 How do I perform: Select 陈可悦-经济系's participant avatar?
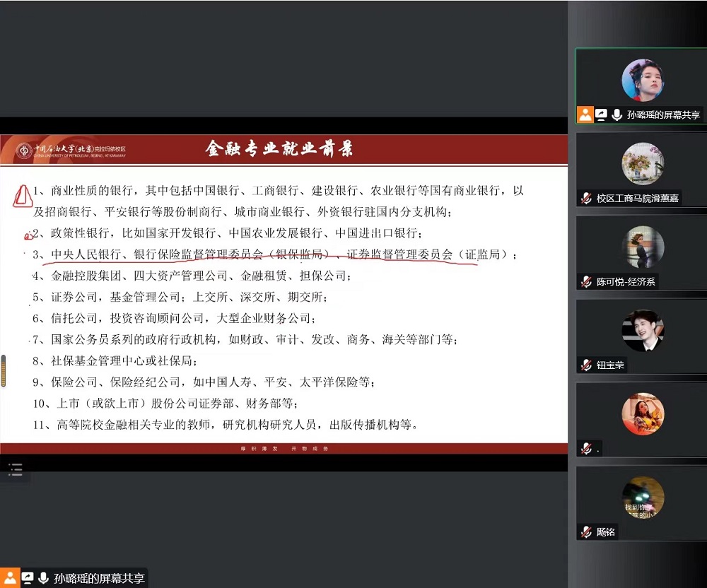643,247
